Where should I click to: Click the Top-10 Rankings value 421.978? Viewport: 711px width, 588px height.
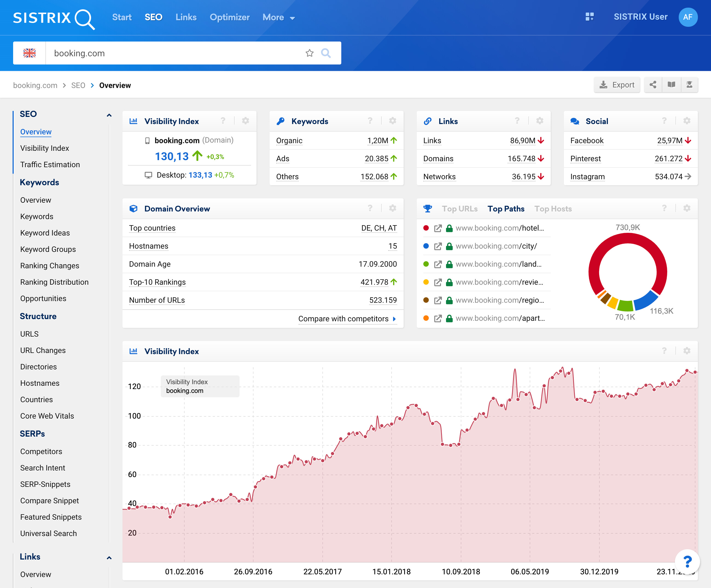[x=374, y=282]
